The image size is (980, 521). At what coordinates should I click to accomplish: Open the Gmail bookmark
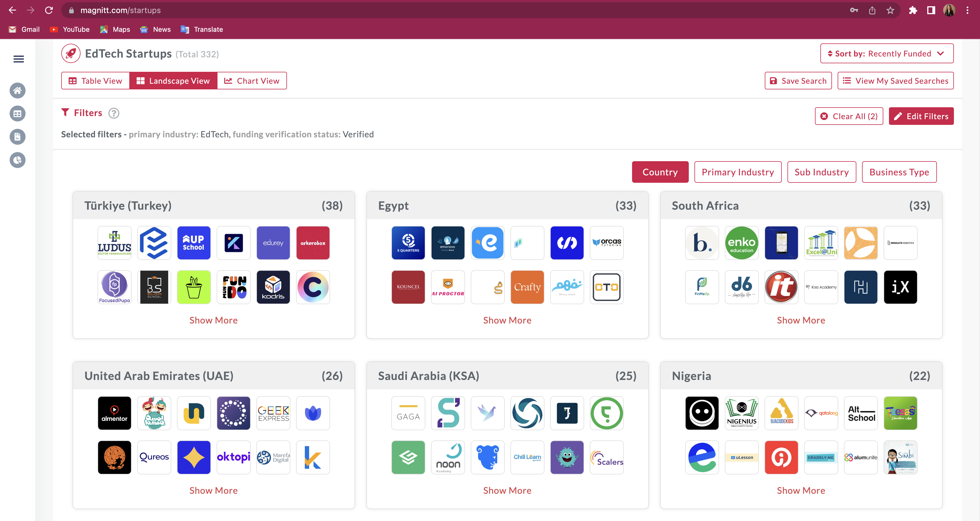24,29
